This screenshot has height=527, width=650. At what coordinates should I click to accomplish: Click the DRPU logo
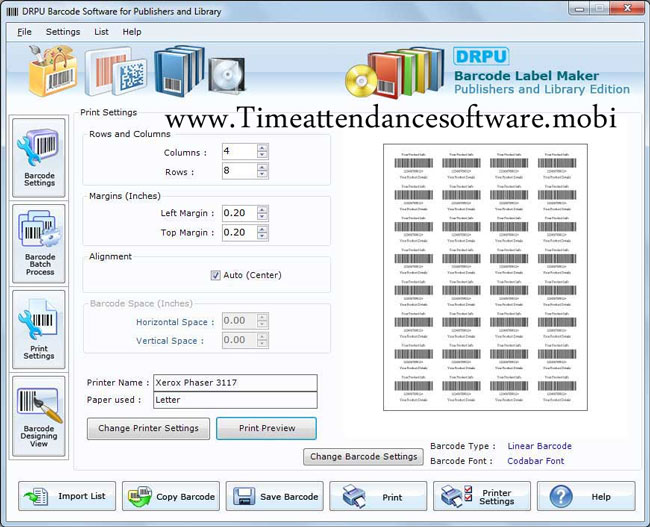point(481,56)
